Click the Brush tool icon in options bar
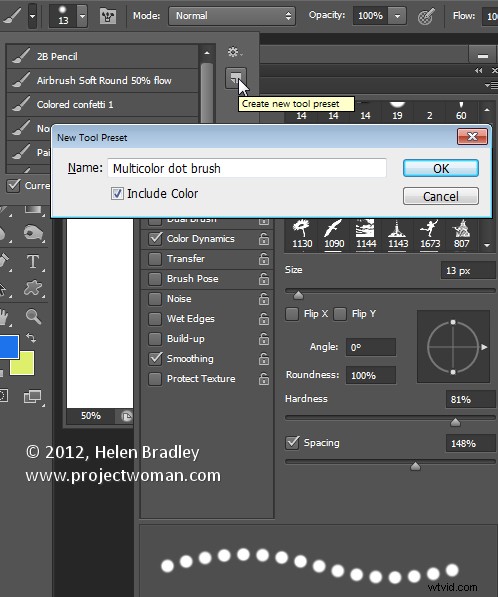 tap(12, 16)
